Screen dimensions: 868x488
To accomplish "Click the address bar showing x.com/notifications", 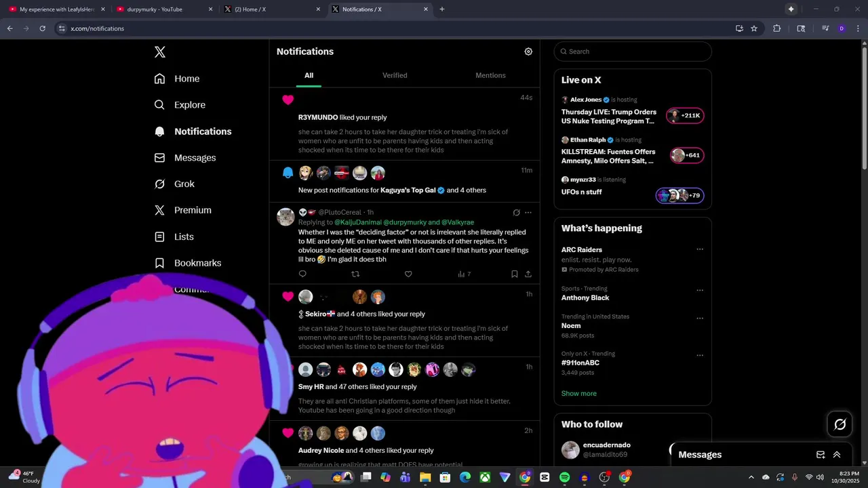I will (393, 28).
